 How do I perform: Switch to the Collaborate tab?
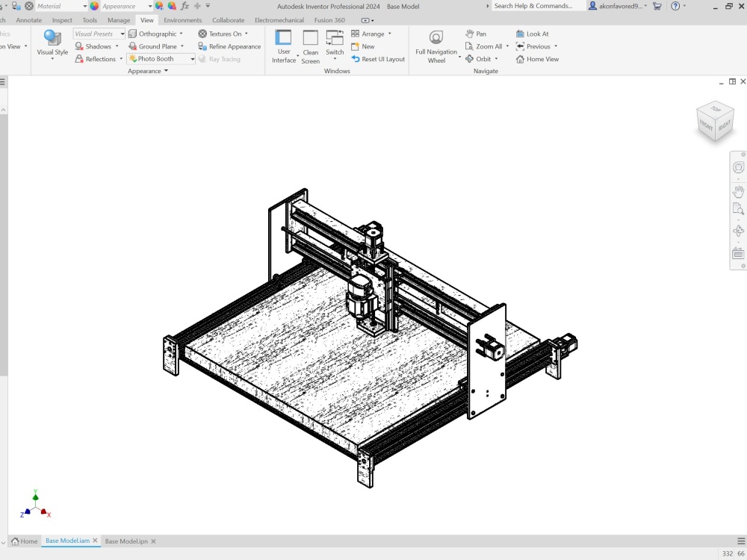pyautogui.click(x=228, y=20)
